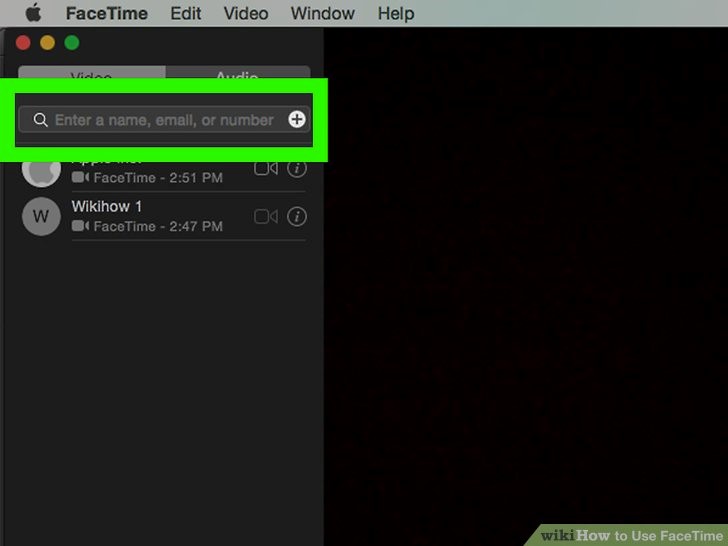Open the Video menu
The height and width of the screenshot is (546, 728).
(x=246, y=13)
